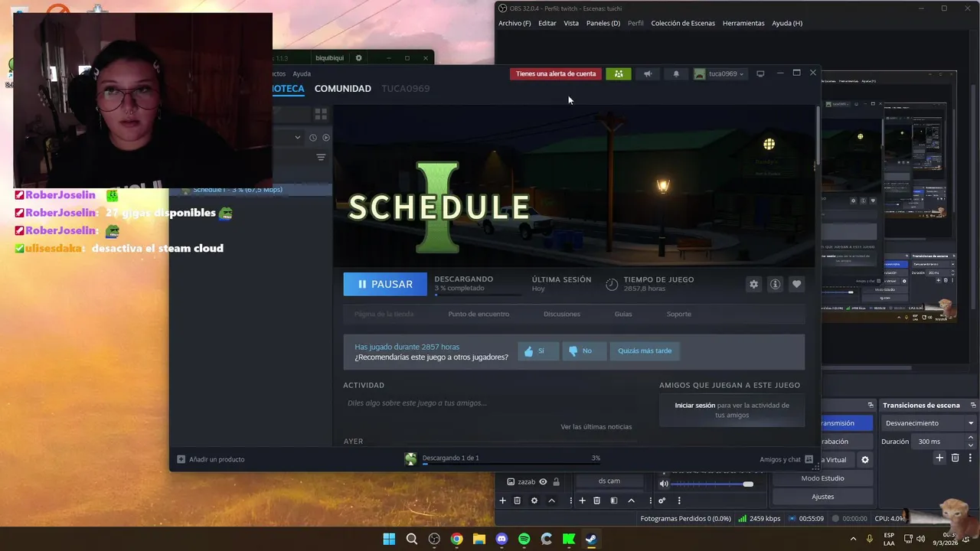
Task: Recommend the game with Sí thumbs up
Action: (538, 350)
